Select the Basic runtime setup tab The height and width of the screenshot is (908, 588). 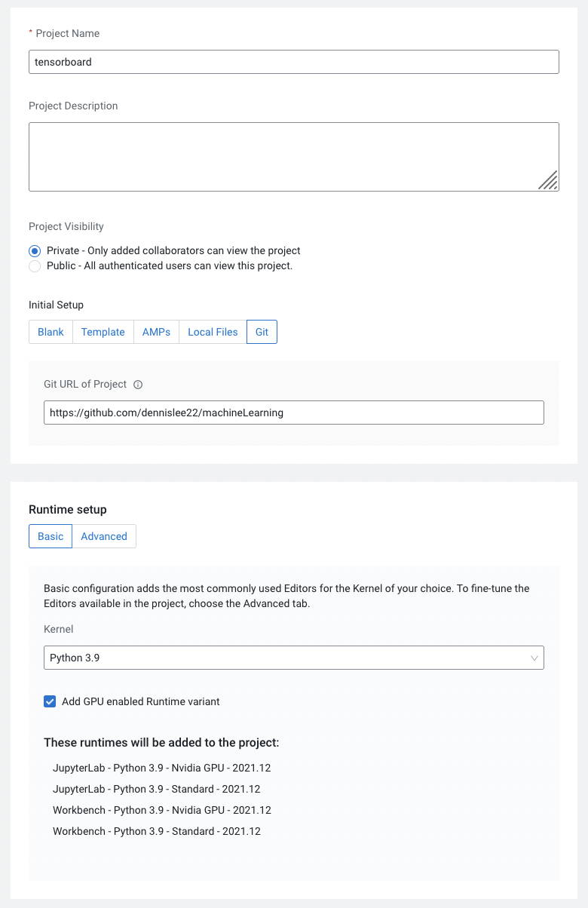pos(51,536)
